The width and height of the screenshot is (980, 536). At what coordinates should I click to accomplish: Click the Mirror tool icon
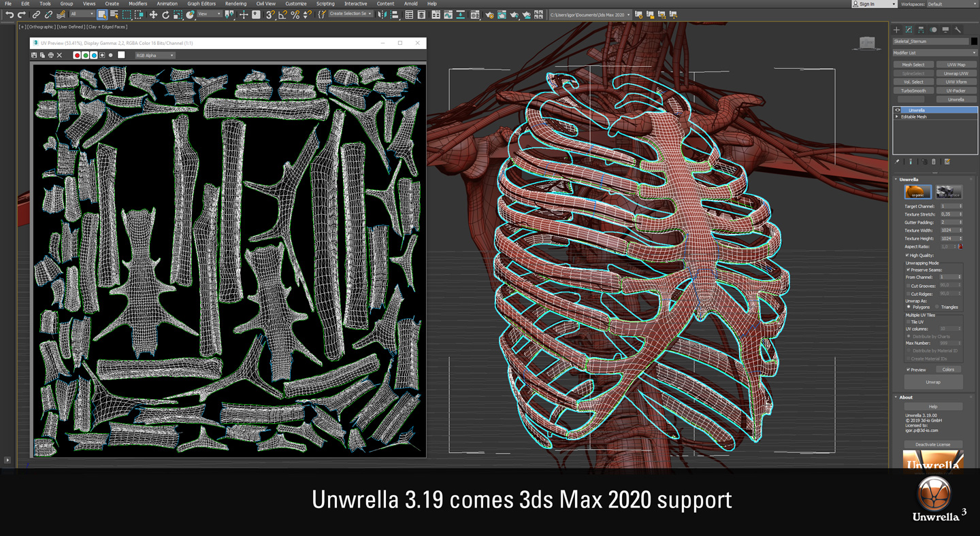(382, 14)
